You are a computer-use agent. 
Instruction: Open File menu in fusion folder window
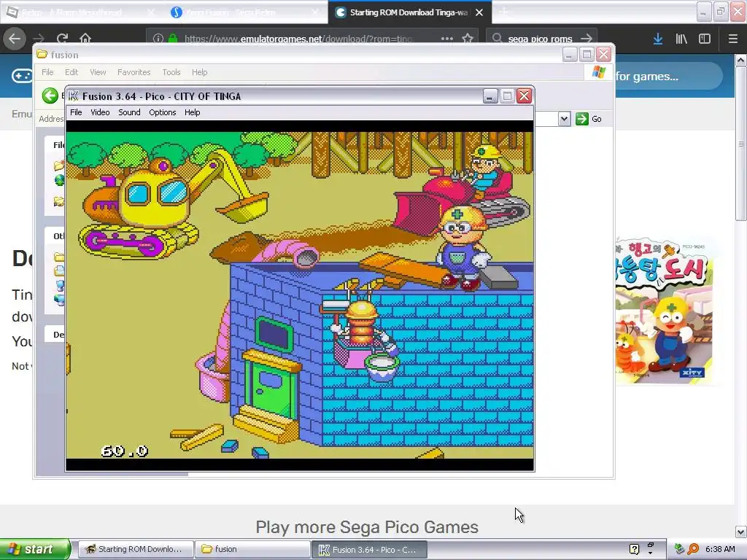pos(47,72)
